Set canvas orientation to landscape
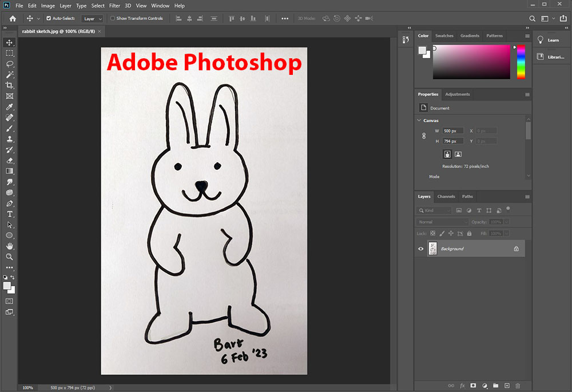This screenshot has height=392, width=572. tap(458, 154)
